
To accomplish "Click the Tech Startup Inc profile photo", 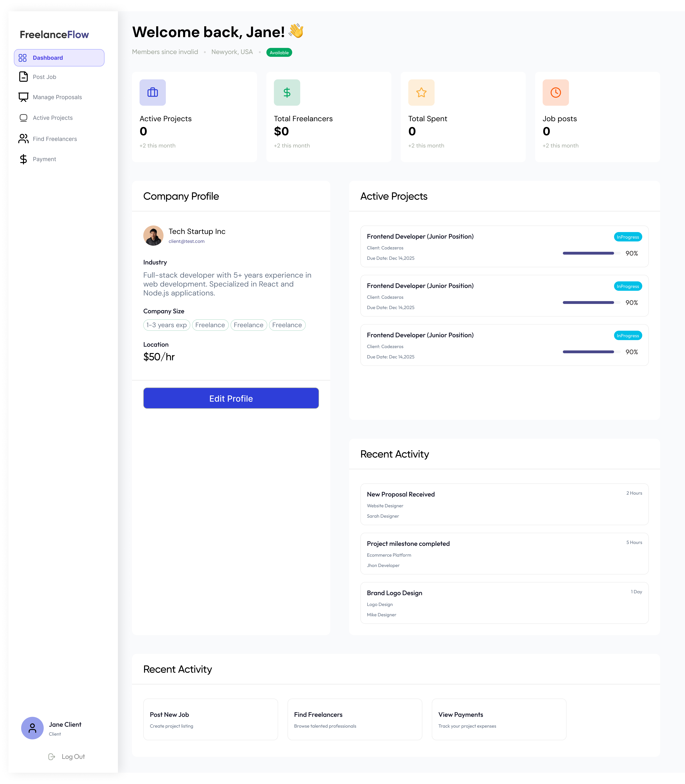I will (x=153, y=235).
